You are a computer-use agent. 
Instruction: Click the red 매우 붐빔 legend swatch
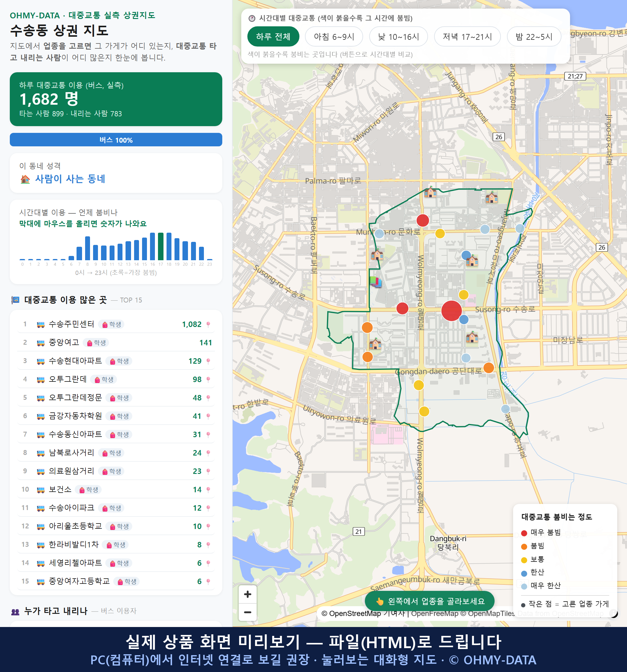(524, 533)
